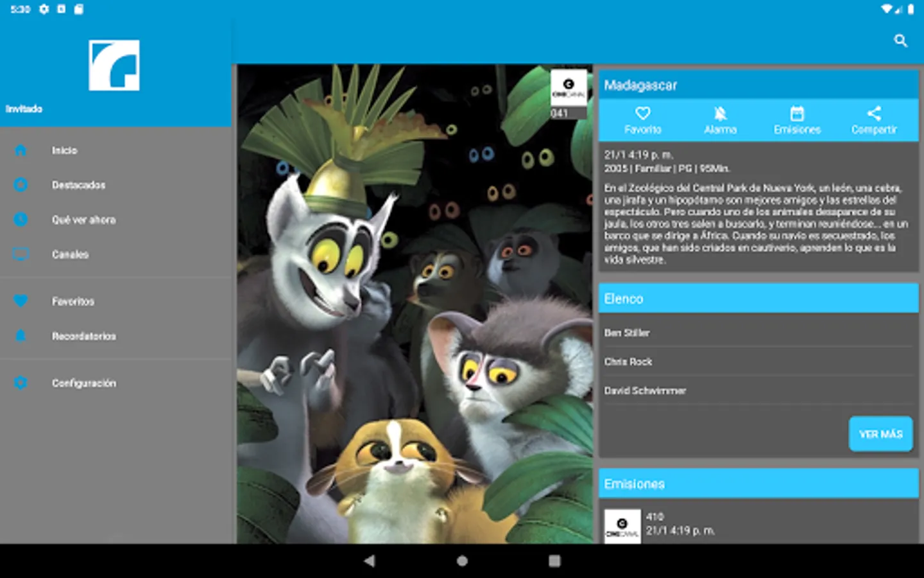924x578 pixels.
Task: Tap the app logo in drawer header
Action: [114, 65]
